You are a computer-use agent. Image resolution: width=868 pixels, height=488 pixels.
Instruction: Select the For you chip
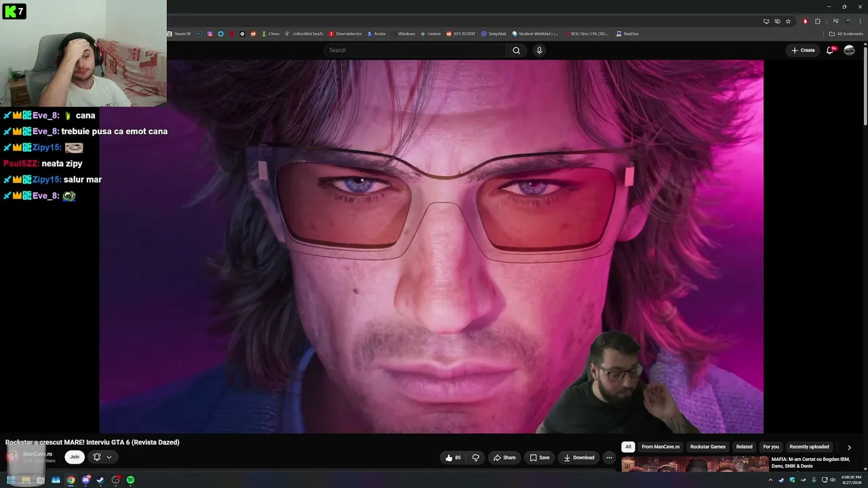[x=771, y=447]
